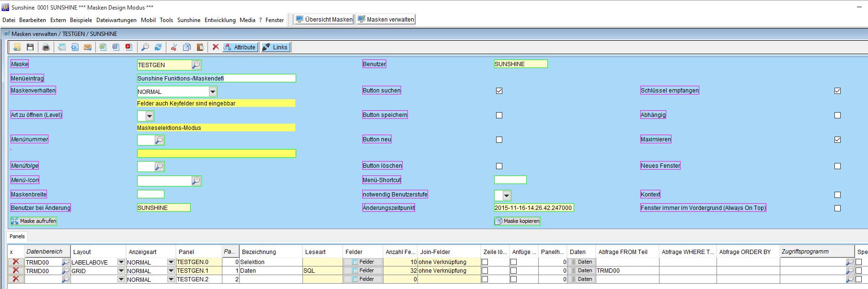Click the Übersicht Masken button
Viewport: 868px width, 289px height.
[x=324, y=19]
